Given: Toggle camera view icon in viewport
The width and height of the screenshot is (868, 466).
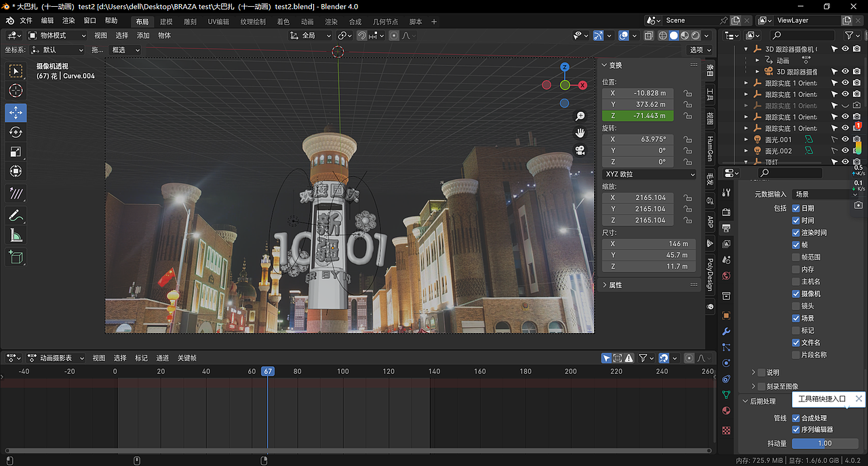Looking at the screenshot, I should [580, 150].
